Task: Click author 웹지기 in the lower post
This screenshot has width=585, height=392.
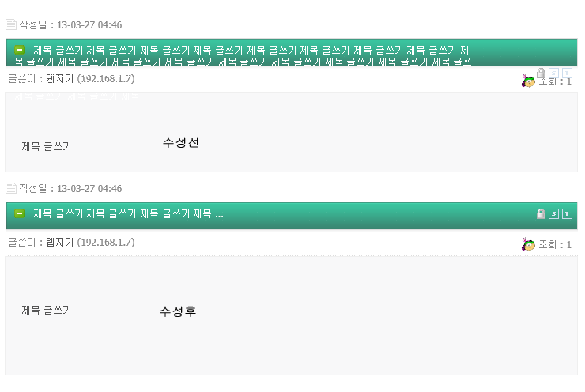Action: point(59,242)
